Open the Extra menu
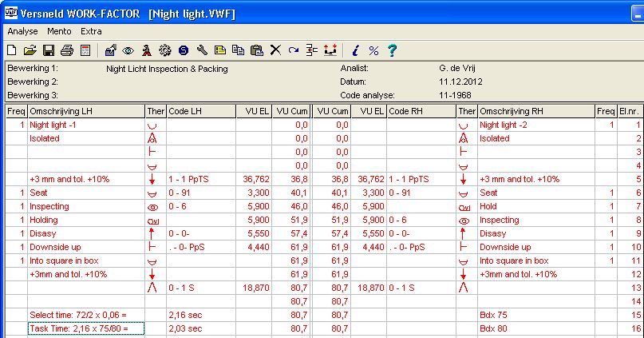Viewport: 644px width, 338px height. 91,31
